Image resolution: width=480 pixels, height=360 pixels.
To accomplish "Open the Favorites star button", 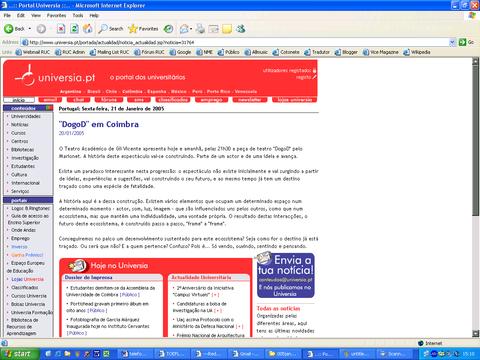I will pyautogui.click(x=143, y=29).
